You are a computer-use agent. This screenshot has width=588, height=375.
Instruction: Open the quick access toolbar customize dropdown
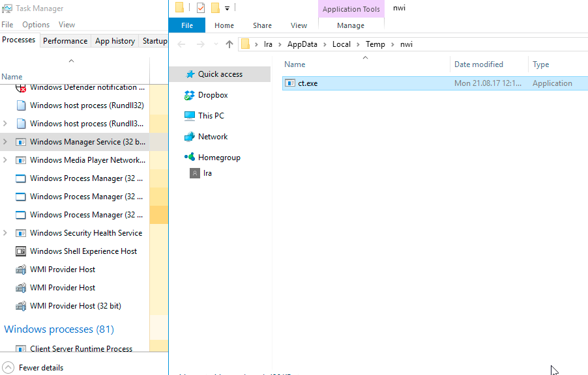tap(227, 8)
